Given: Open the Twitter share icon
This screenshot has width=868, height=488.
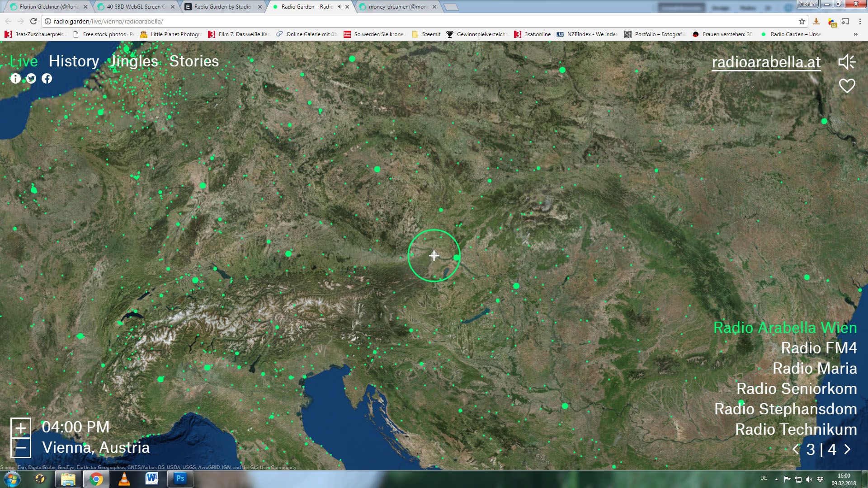Looking at the screenshot, I should pos(31,79).
